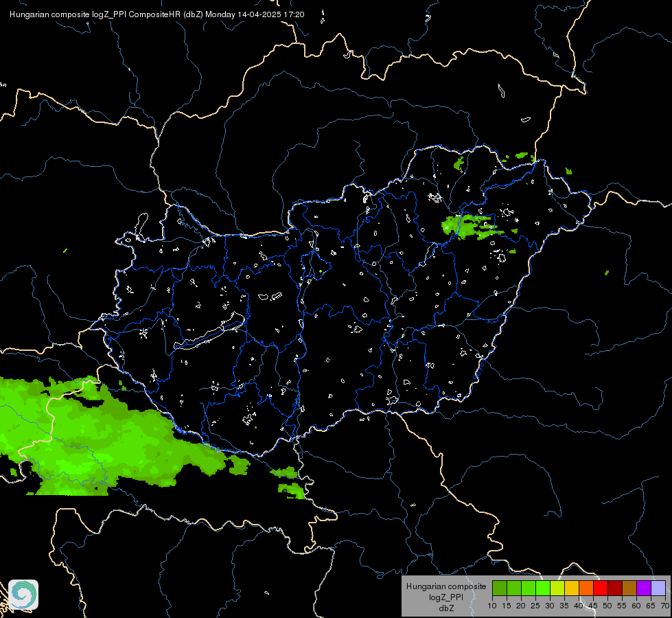Click the '10' value on legend scale
The width and height of the screenshot is (672, 618).
[492, 606]
